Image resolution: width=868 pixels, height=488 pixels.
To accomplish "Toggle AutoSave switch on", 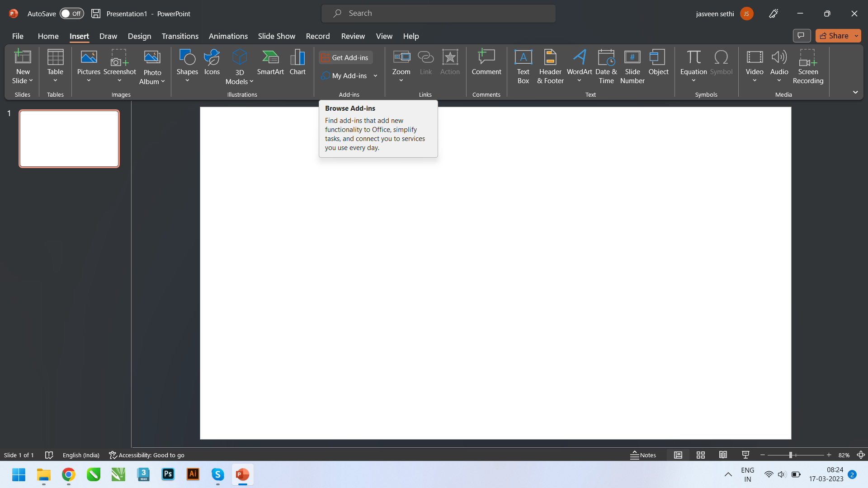I will coord(72,14).
